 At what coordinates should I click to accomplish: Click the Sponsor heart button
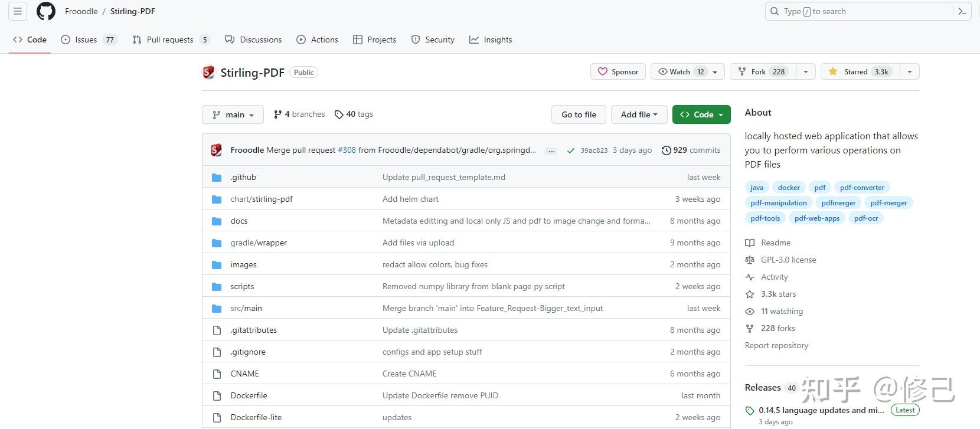[618, 72]
